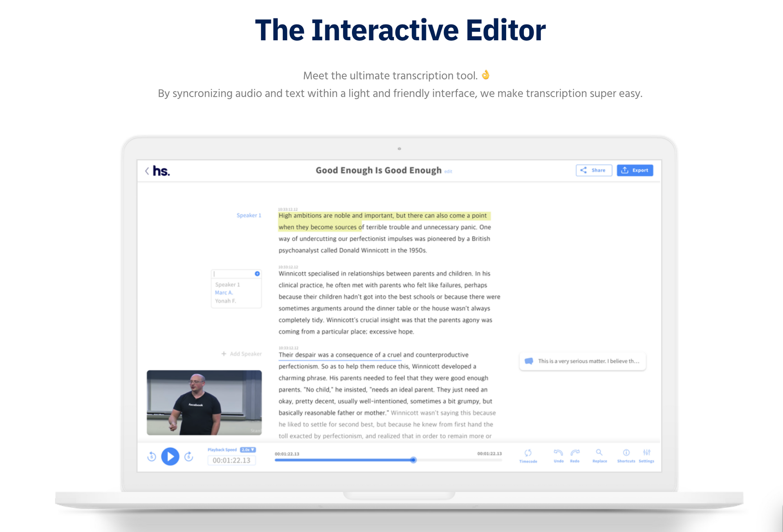Screen dimensions: 783x532
Task: Skip forward five seconds
Action: [x=189, y=456]
